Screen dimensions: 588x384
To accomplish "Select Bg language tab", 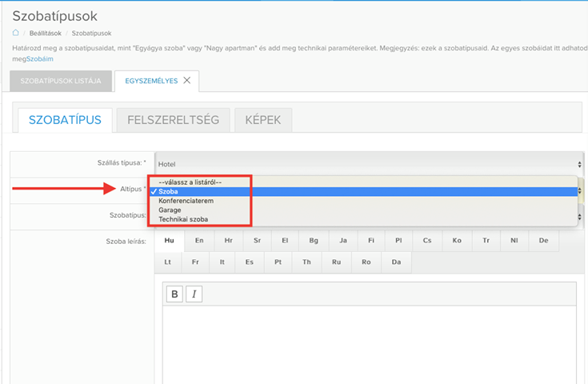I will click(x=314, y=241).
